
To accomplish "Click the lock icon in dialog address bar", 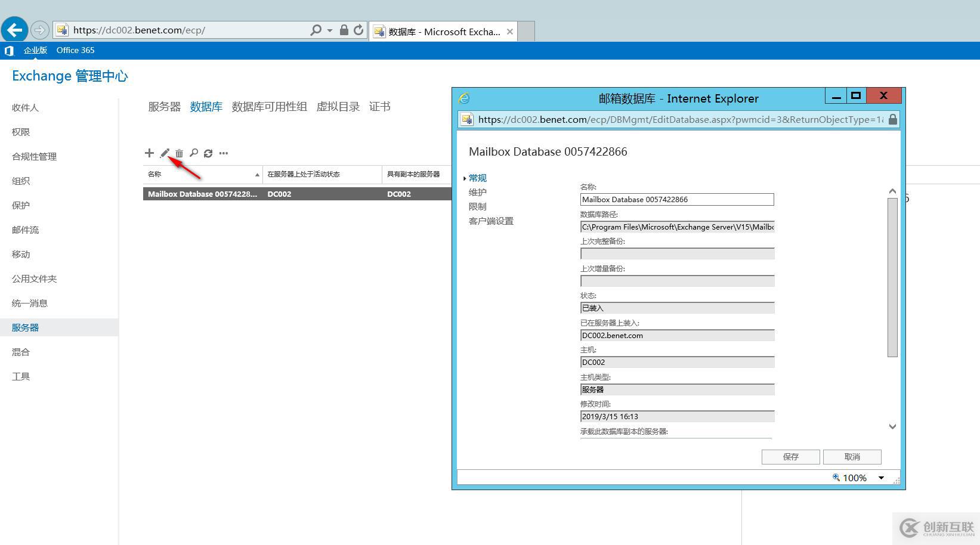I will coord(892,119).
